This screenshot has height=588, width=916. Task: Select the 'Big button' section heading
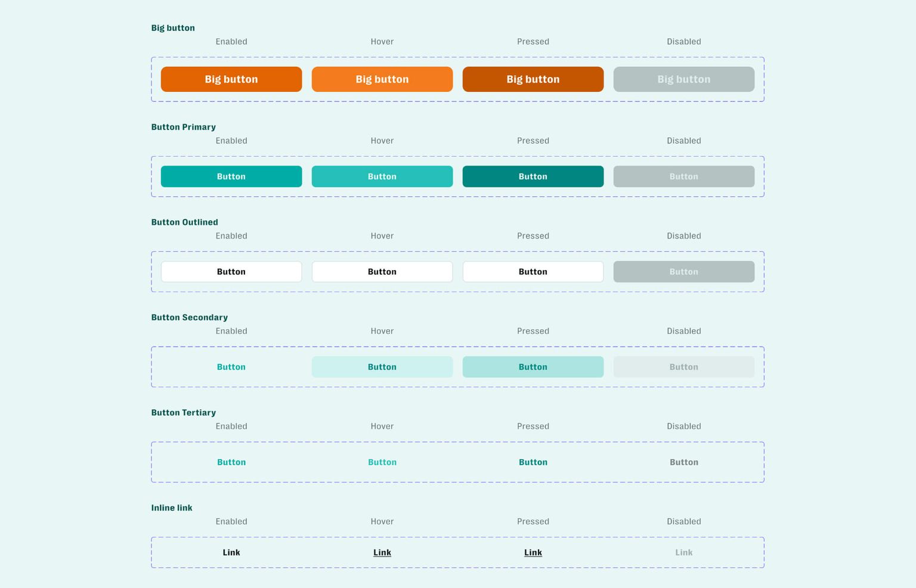[173, 28]
